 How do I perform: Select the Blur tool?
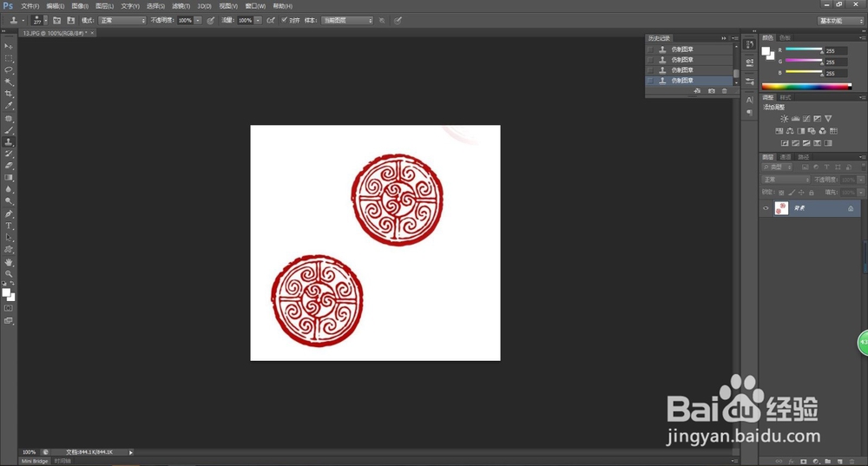(x=9, y=189)
